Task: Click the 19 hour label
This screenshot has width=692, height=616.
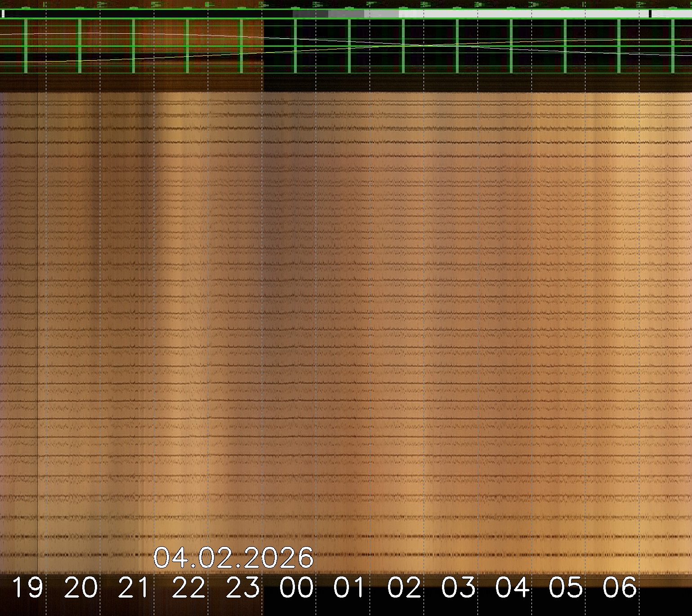Action: tap(27, 588)
